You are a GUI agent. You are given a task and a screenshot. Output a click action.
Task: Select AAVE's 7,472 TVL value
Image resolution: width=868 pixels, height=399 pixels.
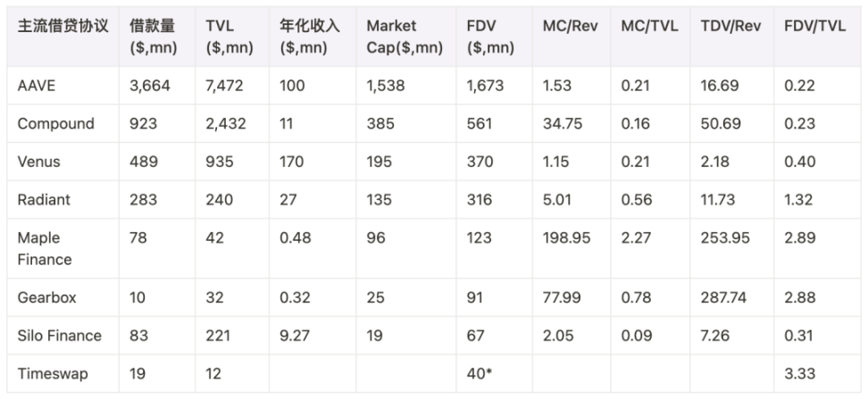point(224,86)
